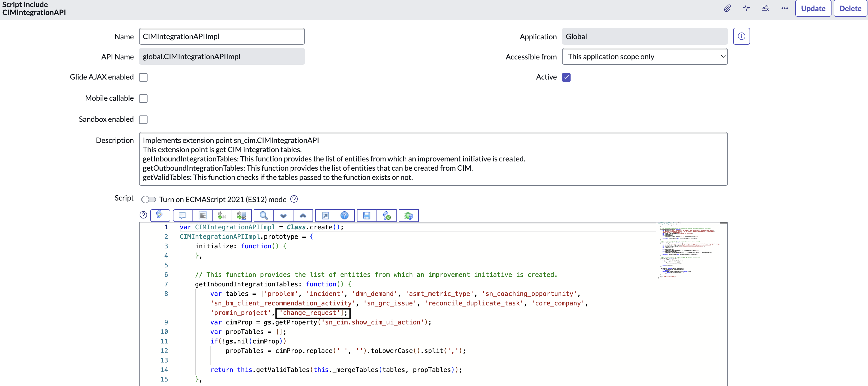Click into the Name input field
The width and height of the screenshot is (868, 386).
pos(222,36)
